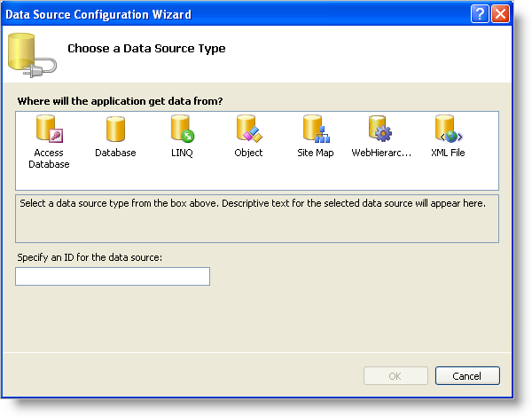Click the wizard title bar text
The height and width of the screenshot is (417, 532).
99,15
